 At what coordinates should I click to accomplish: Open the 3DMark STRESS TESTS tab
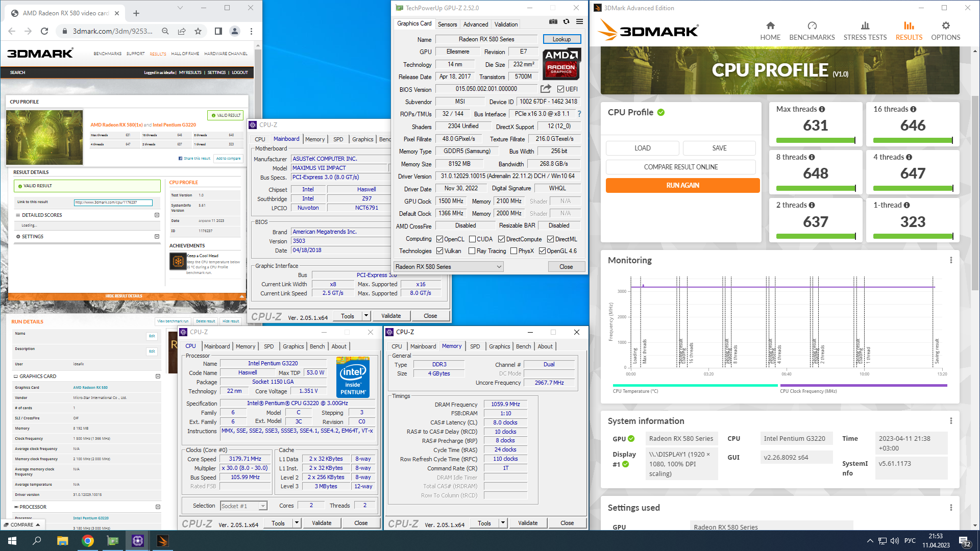click(x=865, y=31)
